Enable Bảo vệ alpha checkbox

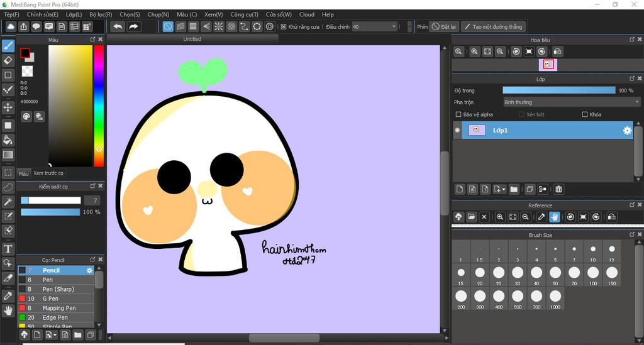pyautogui.click(x=458, y=114)
